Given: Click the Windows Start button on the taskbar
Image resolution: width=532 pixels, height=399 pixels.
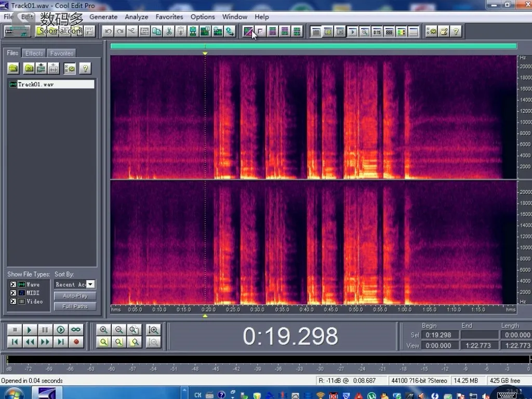Looking at the screenshot, I should [14, 394].
